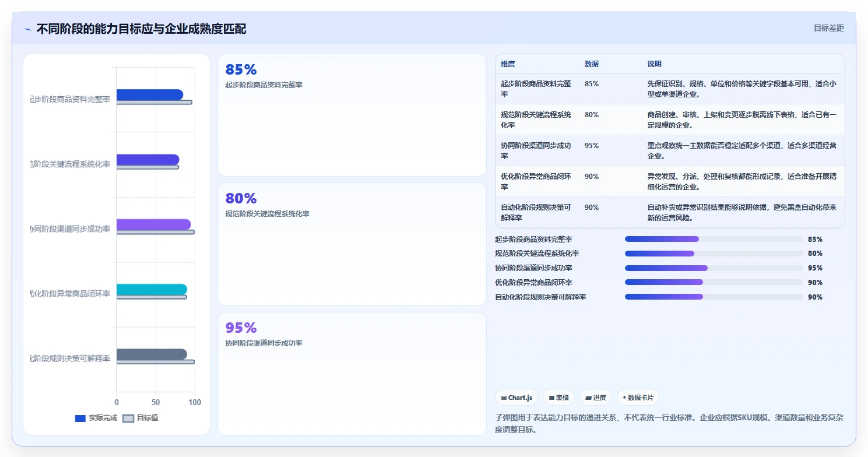
Task: Click the 实际完成 legend text
Action: tap(103, 418)
